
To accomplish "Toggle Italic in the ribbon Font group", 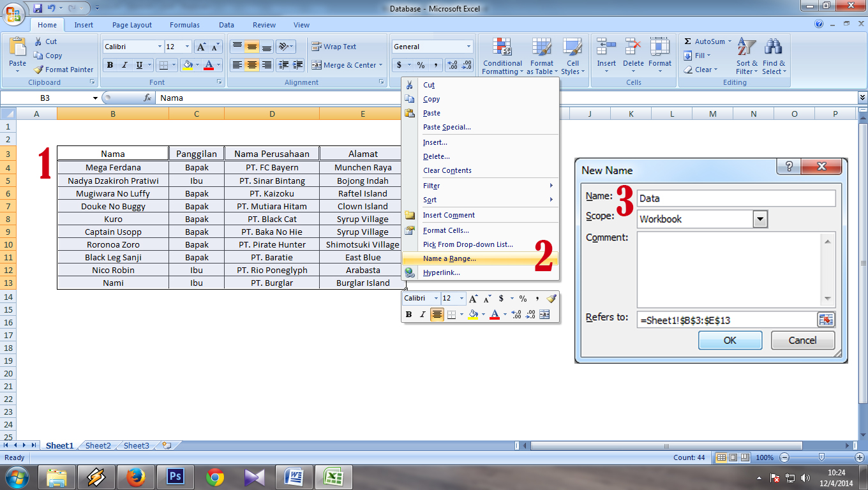I will [124, 65].
